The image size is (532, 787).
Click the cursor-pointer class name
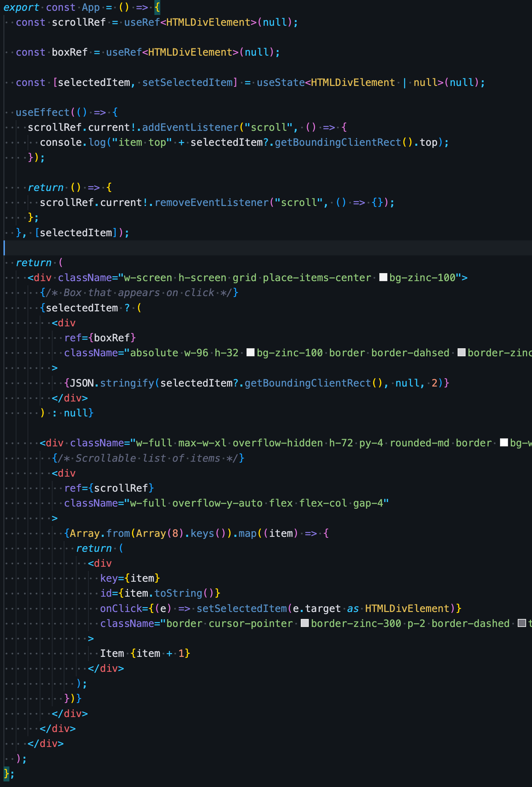pos(251,623)
